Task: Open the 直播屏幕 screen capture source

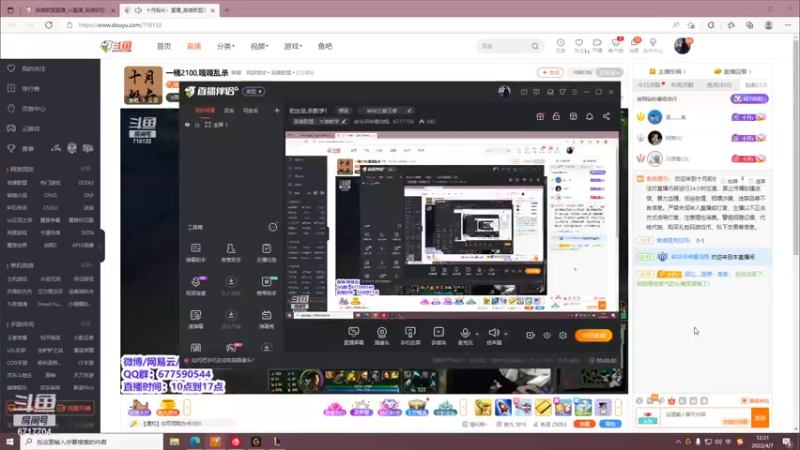Action: [353, 336]
